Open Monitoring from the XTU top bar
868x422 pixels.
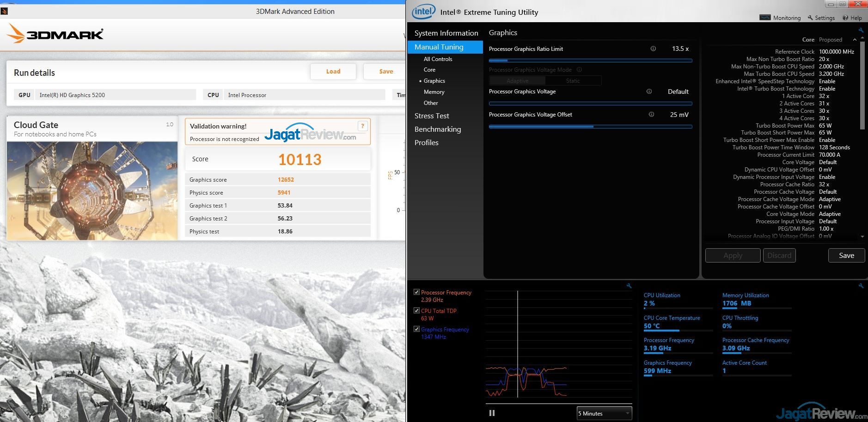781,18
